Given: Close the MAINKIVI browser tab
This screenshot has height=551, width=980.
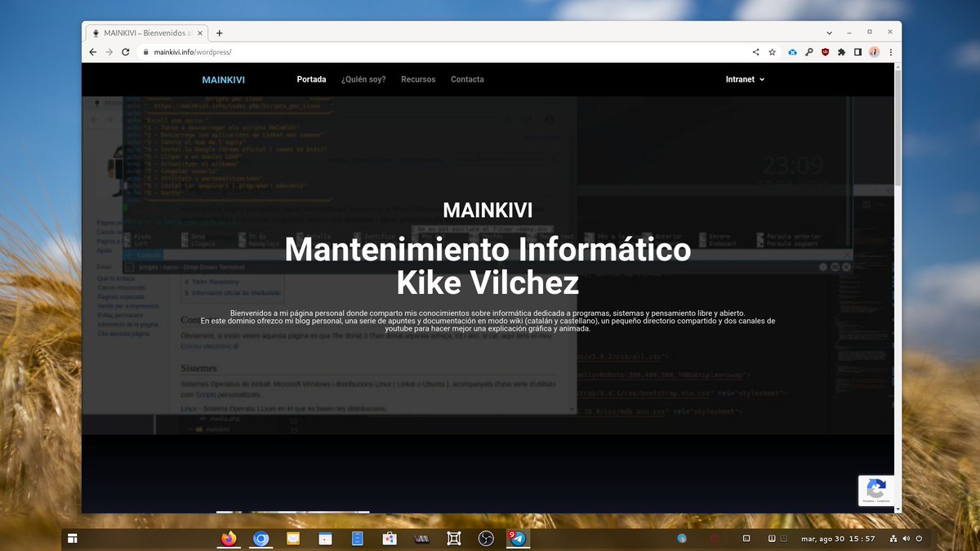Looking at the screenshot, I should (201, 33).
